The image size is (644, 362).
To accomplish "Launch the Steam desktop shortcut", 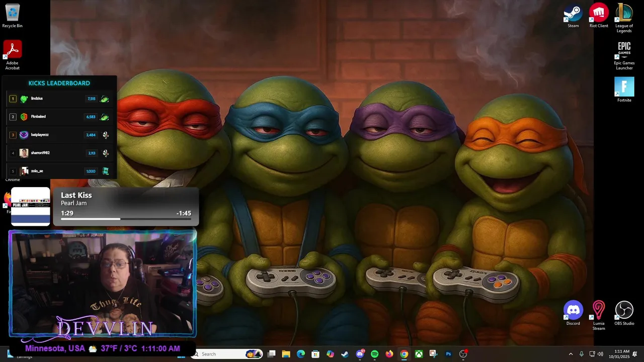I will point(573,16).
